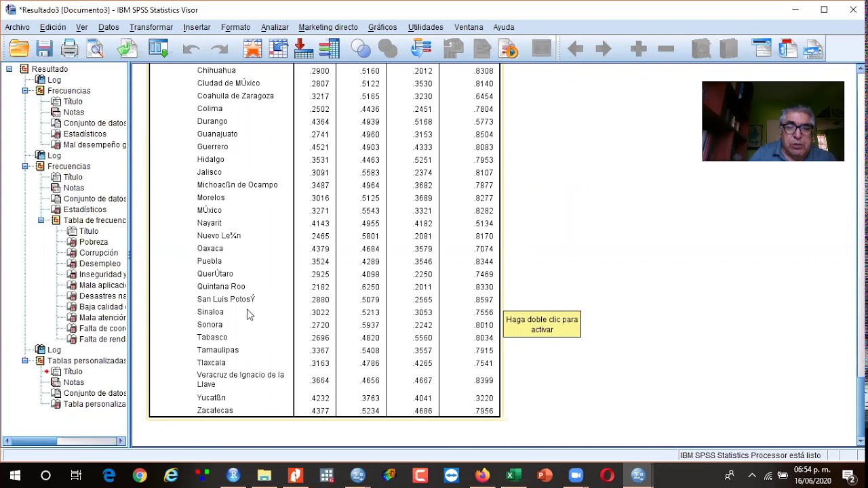Click the Expand plus toolbar icon
Viewport: 868px width, 488px height.
pos(638,49)
